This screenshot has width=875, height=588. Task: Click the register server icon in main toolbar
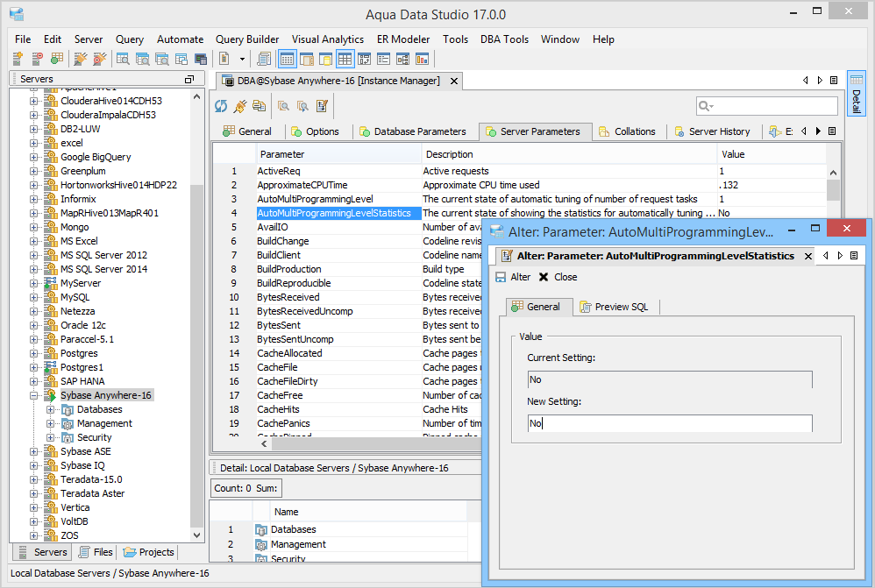coord(18,59)
